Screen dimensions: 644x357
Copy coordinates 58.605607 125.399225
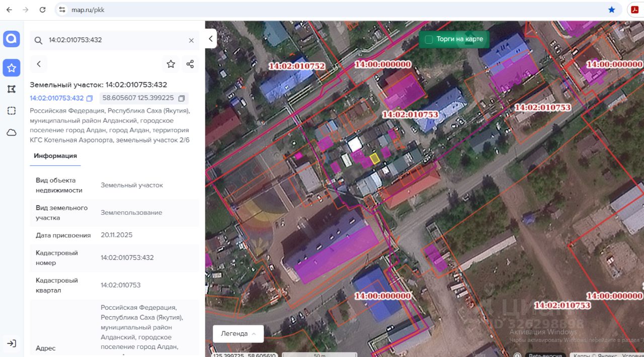point(182,98)
